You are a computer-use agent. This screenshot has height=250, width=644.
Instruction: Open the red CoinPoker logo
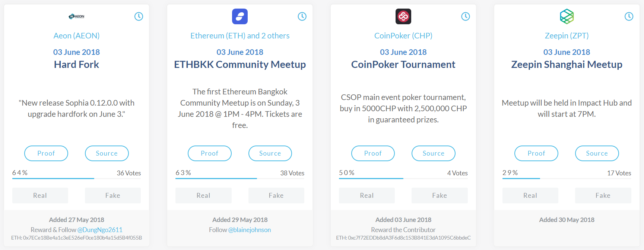[x=403, y=16]
